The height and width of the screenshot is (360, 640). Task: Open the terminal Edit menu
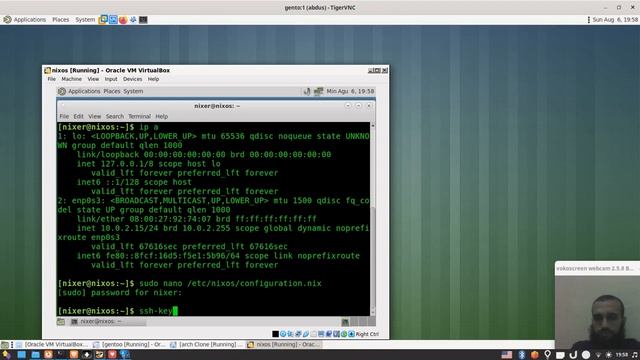pyautogui.click(x=78, y=116)
